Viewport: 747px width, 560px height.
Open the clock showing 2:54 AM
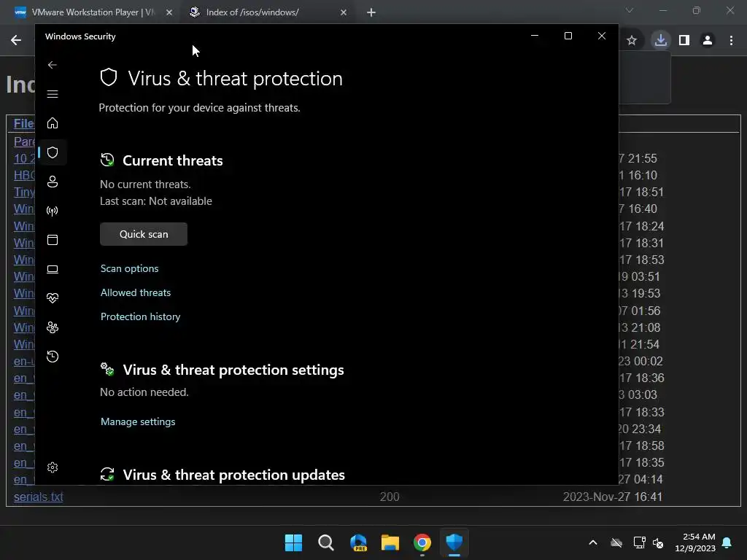(x=695, y=542)
